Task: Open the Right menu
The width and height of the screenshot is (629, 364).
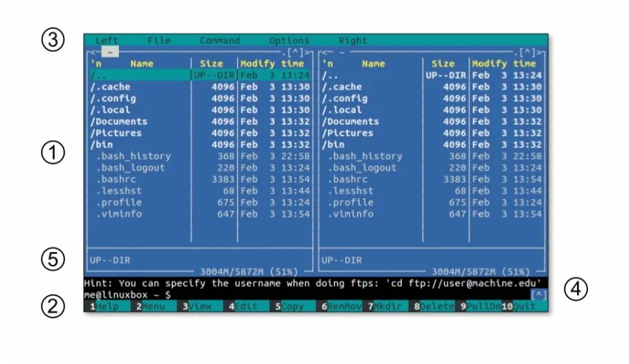Action: (353, 40)
